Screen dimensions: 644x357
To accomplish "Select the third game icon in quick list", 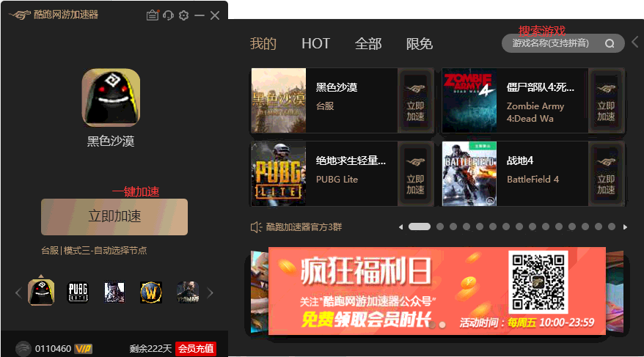I will pos(114,292).
